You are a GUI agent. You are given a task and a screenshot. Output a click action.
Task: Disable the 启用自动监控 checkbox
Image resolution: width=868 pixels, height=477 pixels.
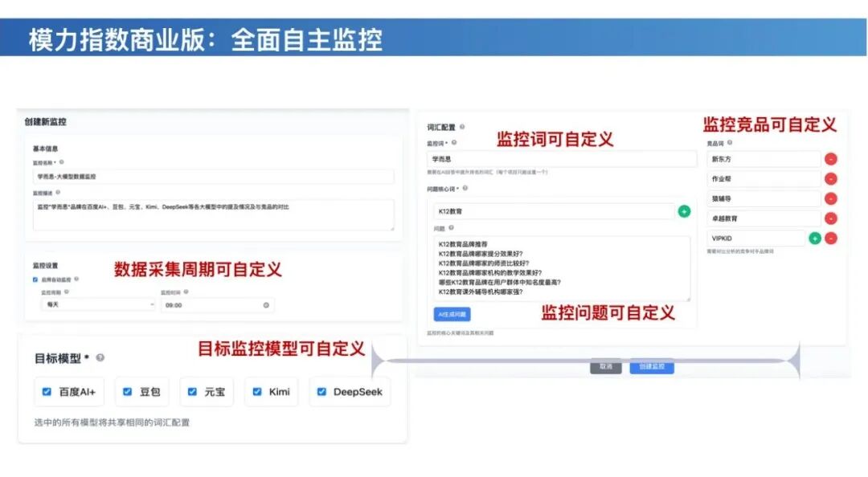[x=35, y=280]
